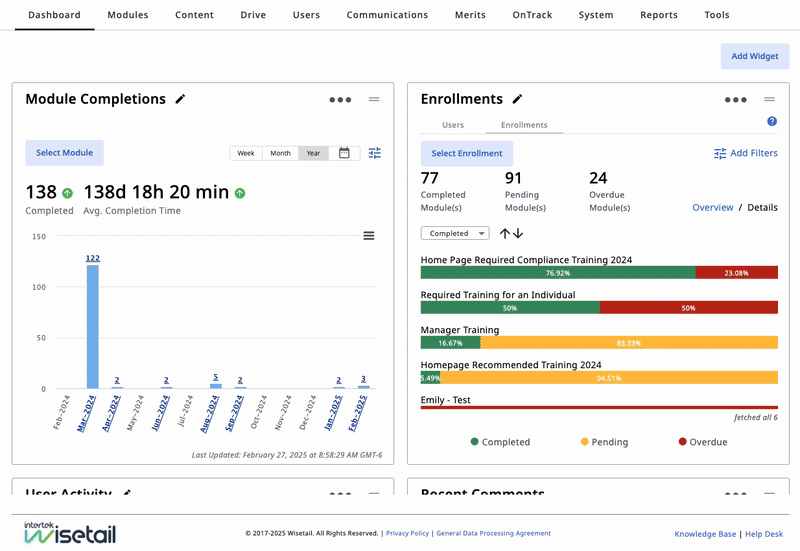Open the chart hamburger export menu

pos(369,236)
